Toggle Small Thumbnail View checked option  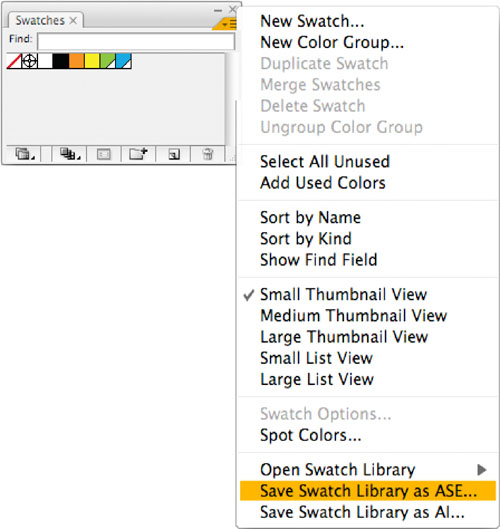coord(343,295)
